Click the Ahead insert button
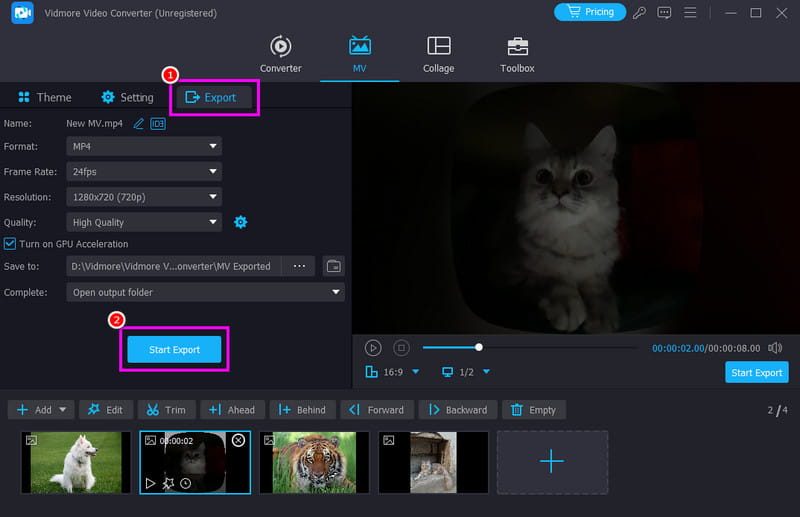Image resolution: width=800 pixels, height=517 pixels. click(x=232, y=410)
